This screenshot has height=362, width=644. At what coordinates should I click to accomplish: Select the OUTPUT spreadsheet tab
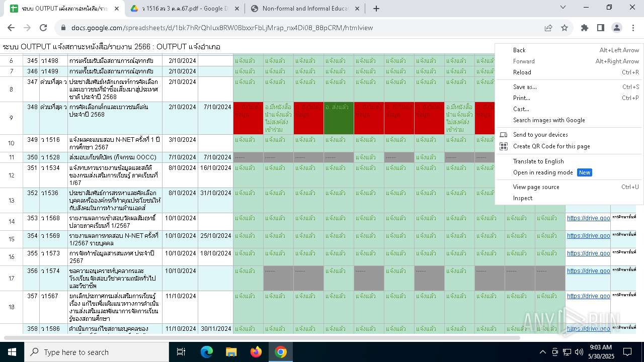[64, 9]
